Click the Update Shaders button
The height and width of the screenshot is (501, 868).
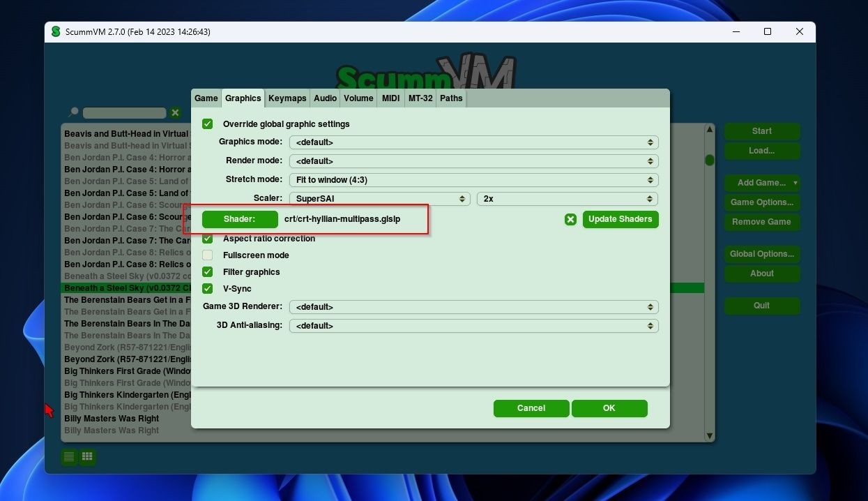coord(620,219)
